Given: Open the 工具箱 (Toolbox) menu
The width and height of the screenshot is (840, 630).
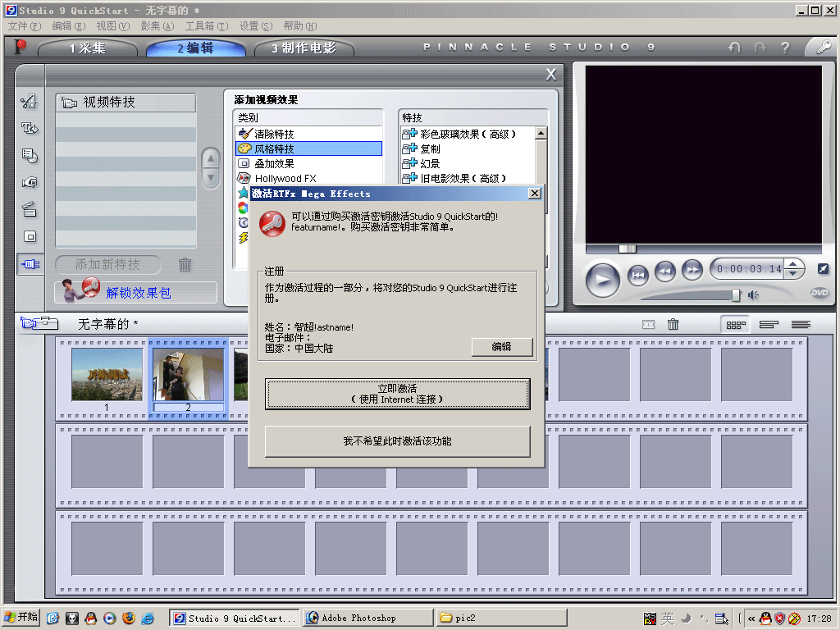Looking at the screenshot, I should 206,26.
